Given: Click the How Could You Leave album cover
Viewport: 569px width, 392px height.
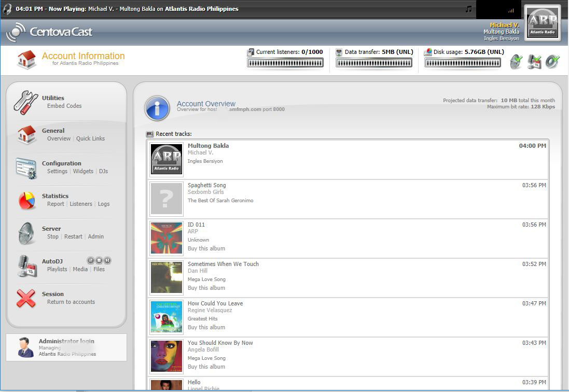Looking at the screenshot, I should 166,317.
